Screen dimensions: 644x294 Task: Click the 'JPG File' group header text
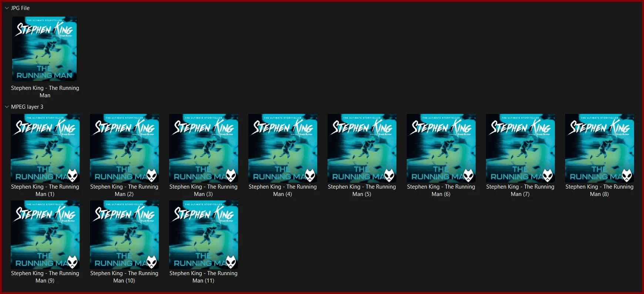coord(20,8)
